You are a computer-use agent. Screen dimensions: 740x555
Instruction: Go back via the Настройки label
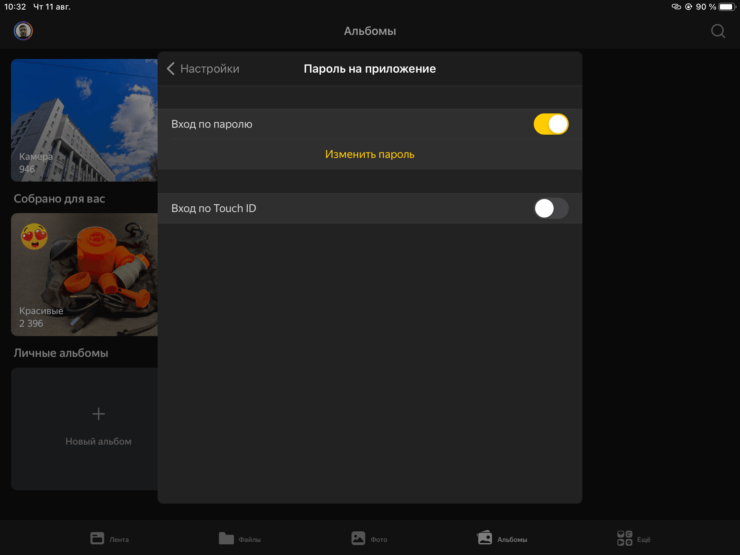(x=209, y=69)
